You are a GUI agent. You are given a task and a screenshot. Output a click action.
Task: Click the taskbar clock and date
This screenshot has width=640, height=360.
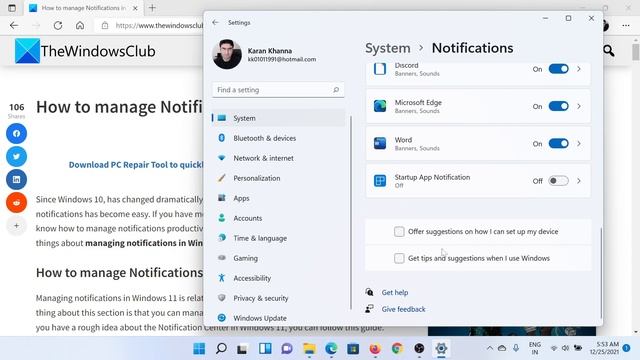point(604,348)
